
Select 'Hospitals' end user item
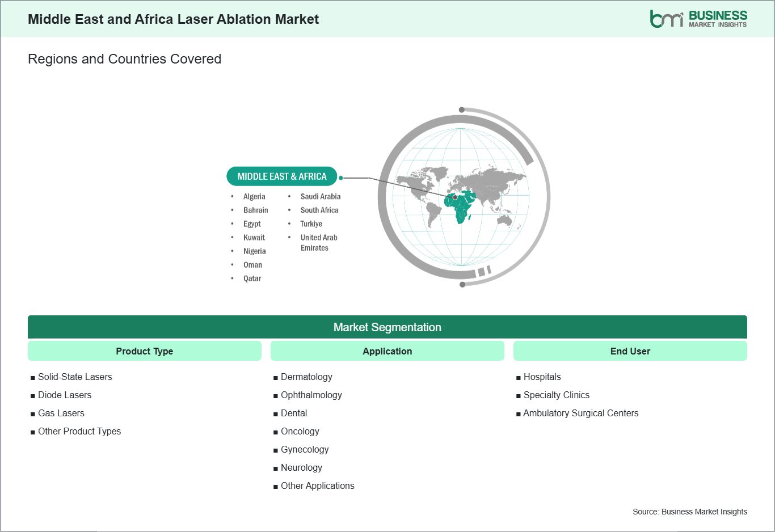click(x=542, y=377)
